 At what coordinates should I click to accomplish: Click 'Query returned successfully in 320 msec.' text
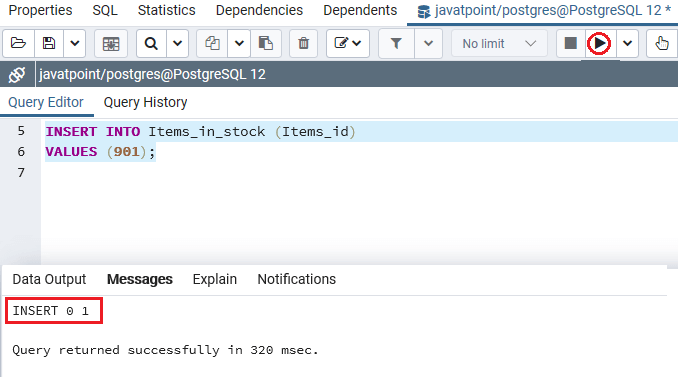[165, 350]
